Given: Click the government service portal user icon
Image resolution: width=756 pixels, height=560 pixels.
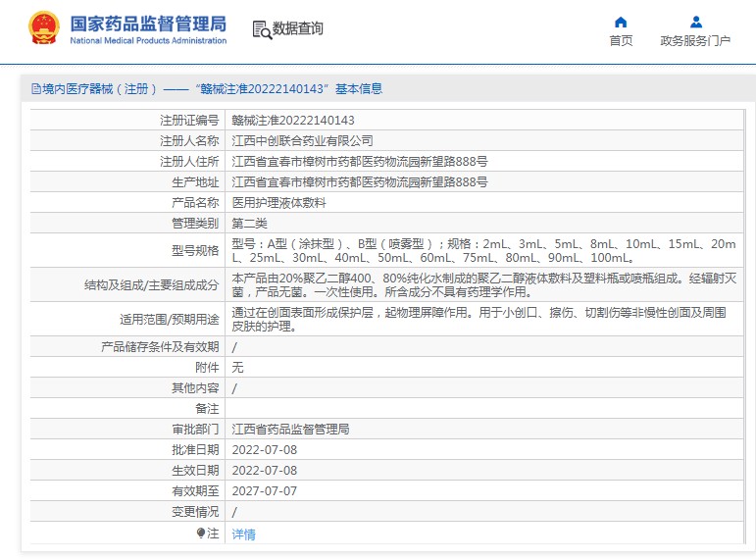Looking at the screenshot, I should [x=696, y=23].
